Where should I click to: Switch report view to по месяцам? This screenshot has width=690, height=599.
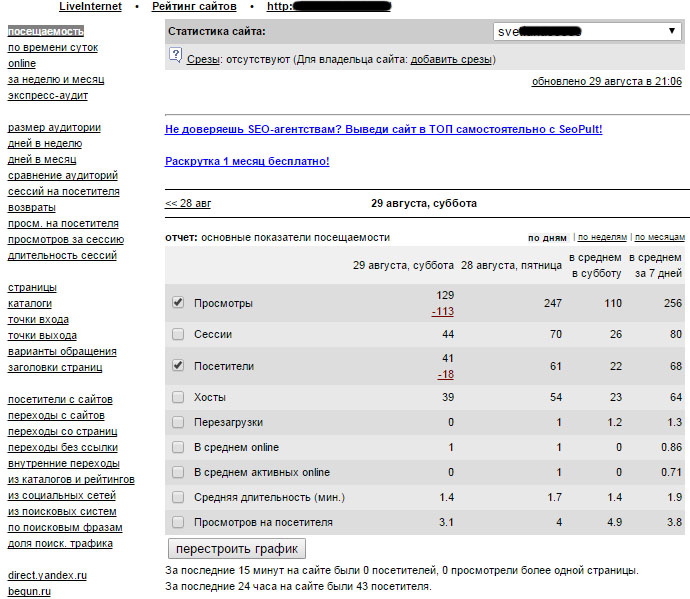tap(660, 237)
